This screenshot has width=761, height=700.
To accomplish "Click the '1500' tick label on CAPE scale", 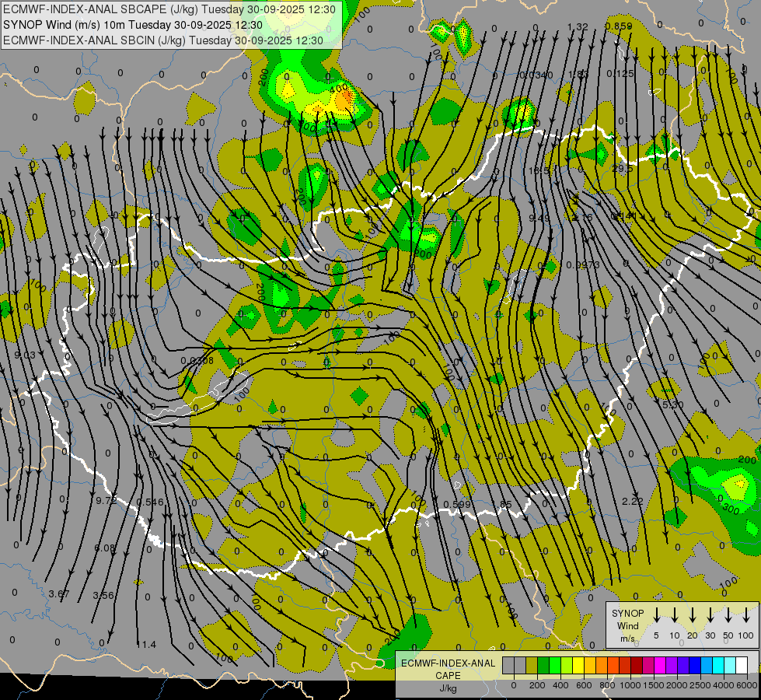I will [654, 685].
